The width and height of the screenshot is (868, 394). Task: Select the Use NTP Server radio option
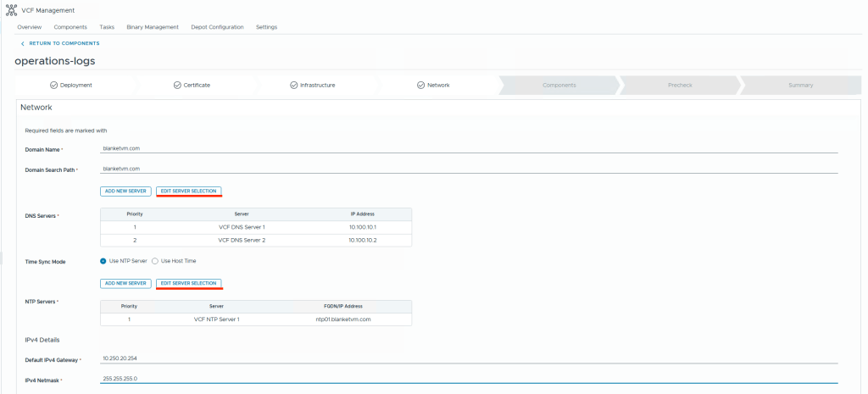pos(103,261)
